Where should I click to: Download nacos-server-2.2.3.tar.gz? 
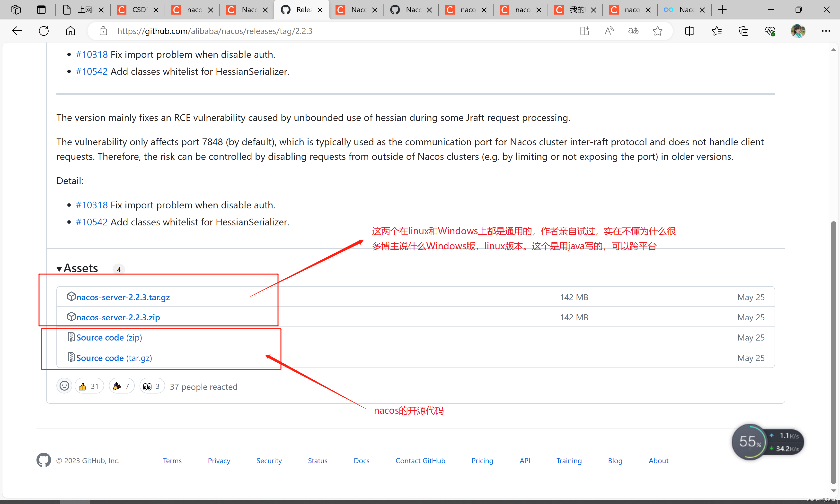123,297
